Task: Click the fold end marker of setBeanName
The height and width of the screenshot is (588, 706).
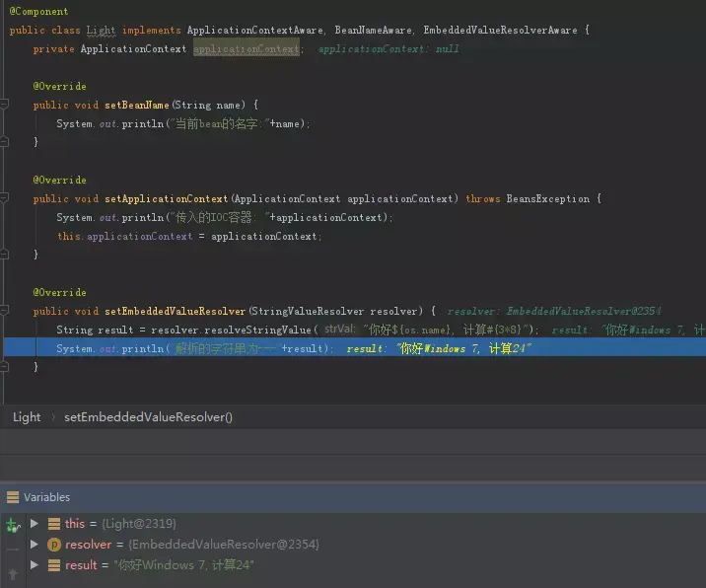Action: [x=4, y=142]
